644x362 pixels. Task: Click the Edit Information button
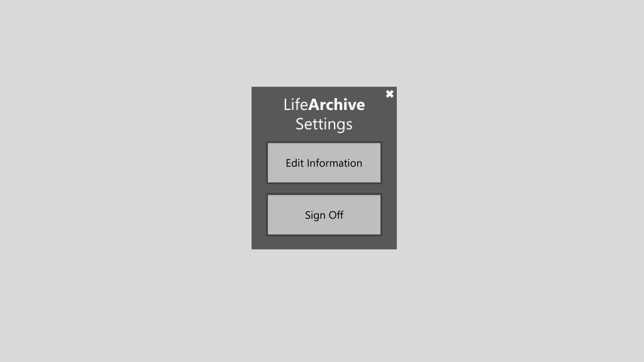324,163
